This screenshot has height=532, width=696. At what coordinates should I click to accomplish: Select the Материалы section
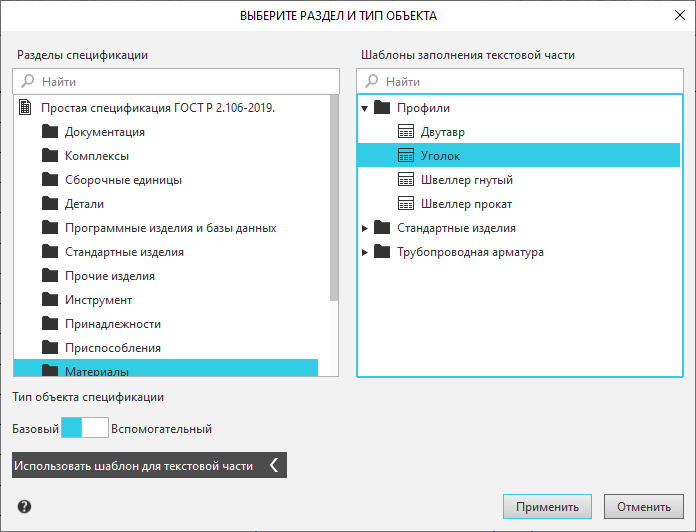click(x=97, y=371)
